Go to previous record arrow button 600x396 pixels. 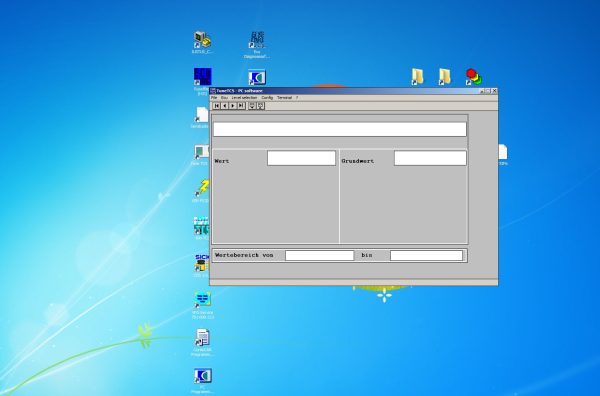coord(225,106)
